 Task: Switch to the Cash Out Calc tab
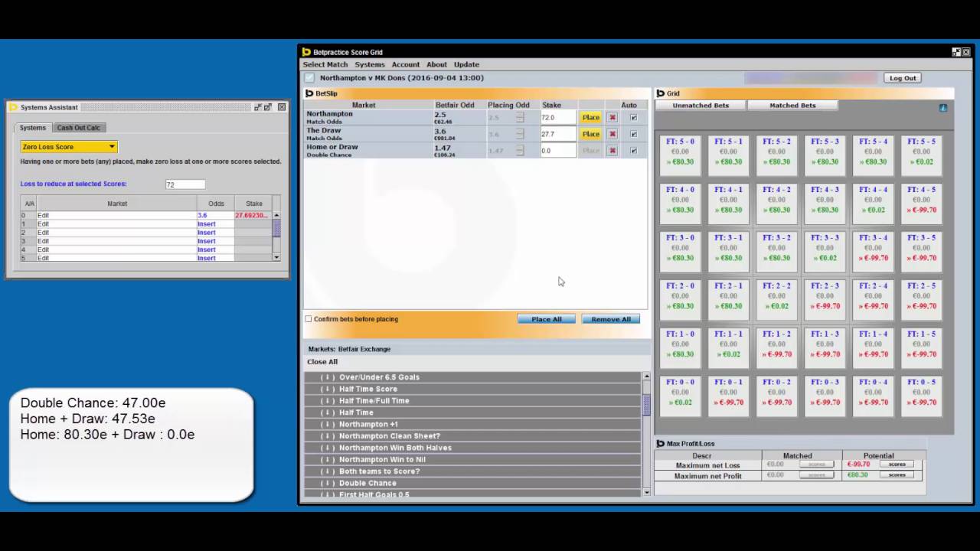coord(79,128)
